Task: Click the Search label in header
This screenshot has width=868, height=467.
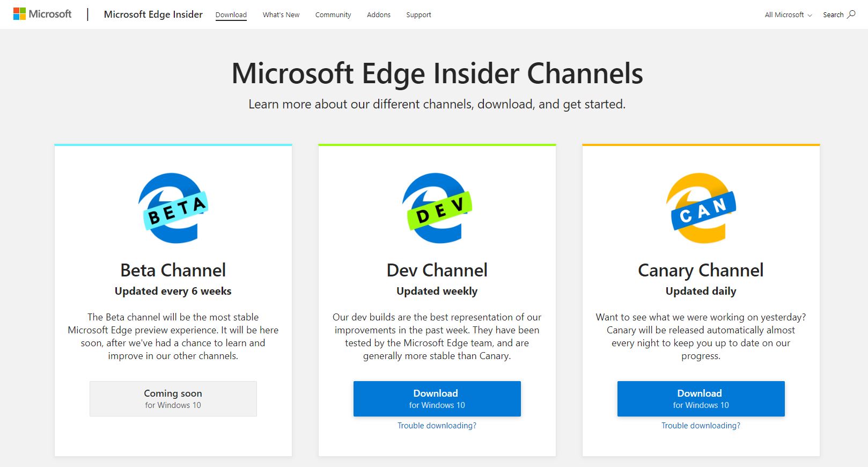Action: pos(833,15)
